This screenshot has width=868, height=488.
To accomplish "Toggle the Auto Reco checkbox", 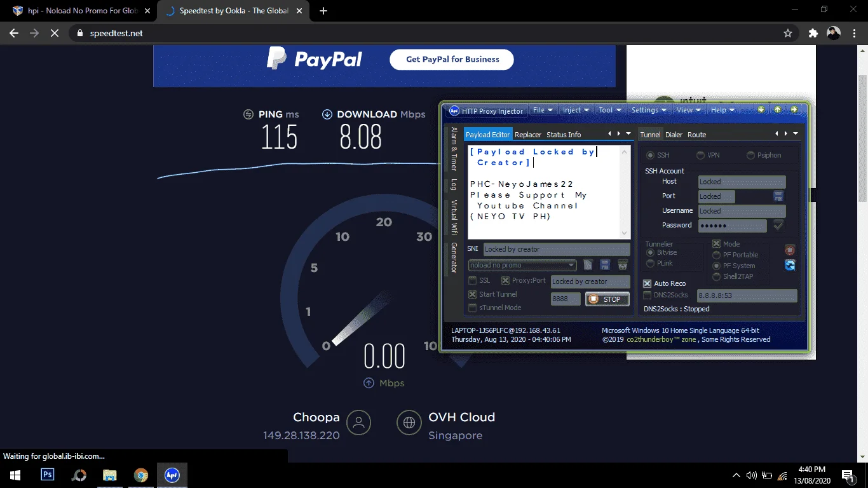I will click(647, 283).
